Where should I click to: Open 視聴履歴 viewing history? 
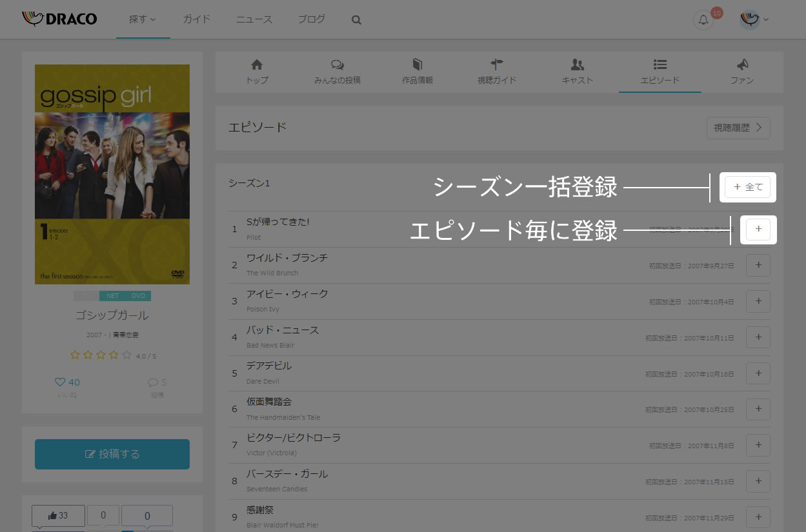point(738,128)
